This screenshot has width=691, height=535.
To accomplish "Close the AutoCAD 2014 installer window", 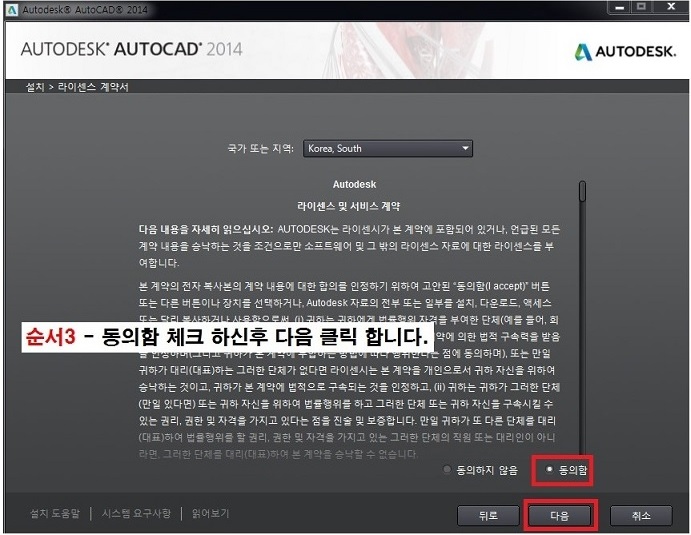I will pos(671,7).
